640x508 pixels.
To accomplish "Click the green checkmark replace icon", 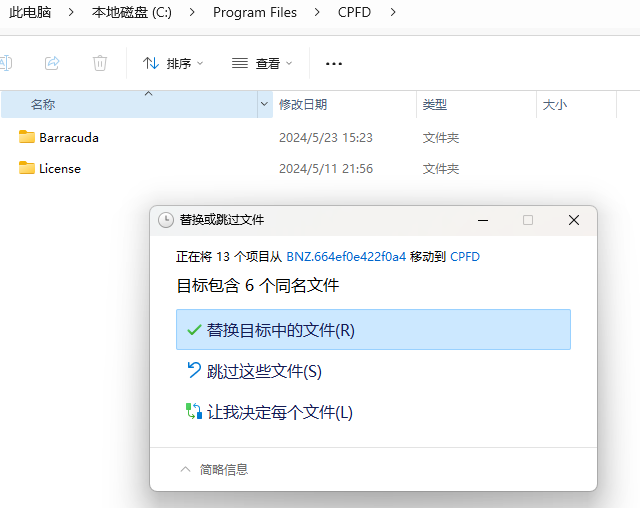I will [x=194, y=330].
